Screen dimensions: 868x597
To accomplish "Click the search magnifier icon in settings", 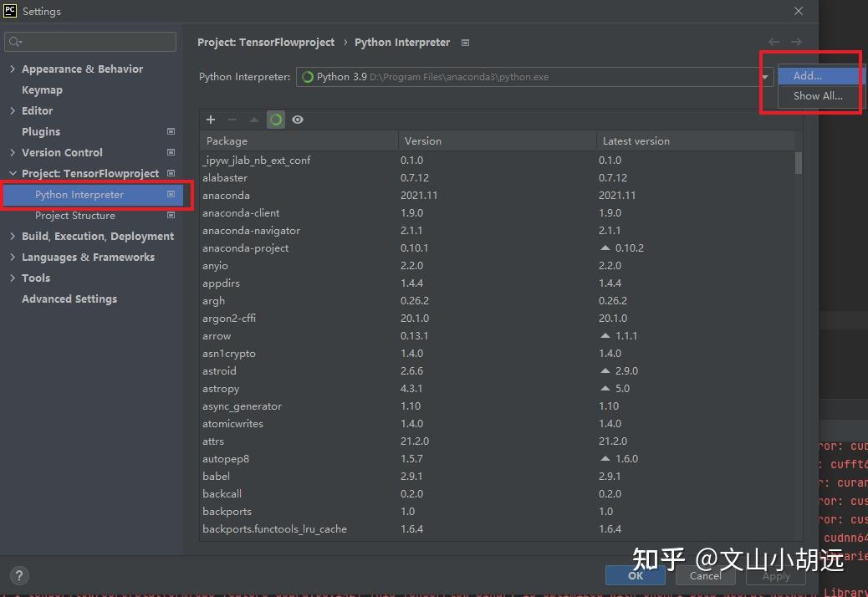I will [15, 42].
